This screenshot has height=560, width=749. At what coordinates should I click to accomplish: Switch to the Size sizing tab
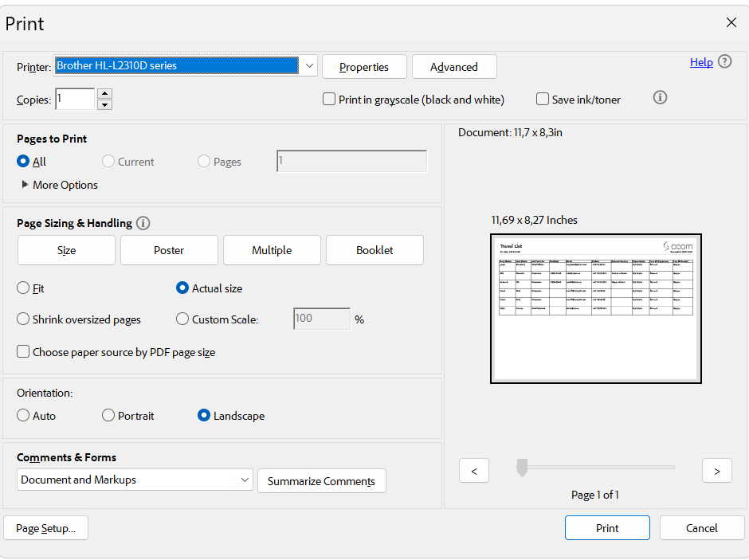66,250
